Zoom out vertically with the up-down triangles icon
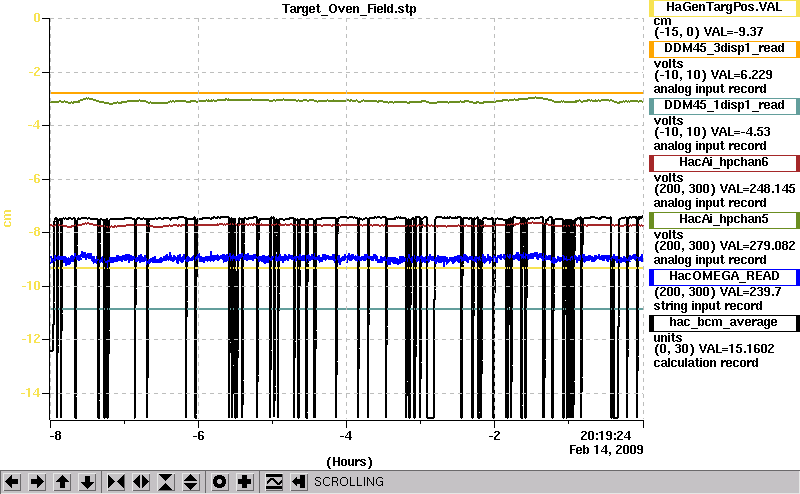 [x=191, y=482]
